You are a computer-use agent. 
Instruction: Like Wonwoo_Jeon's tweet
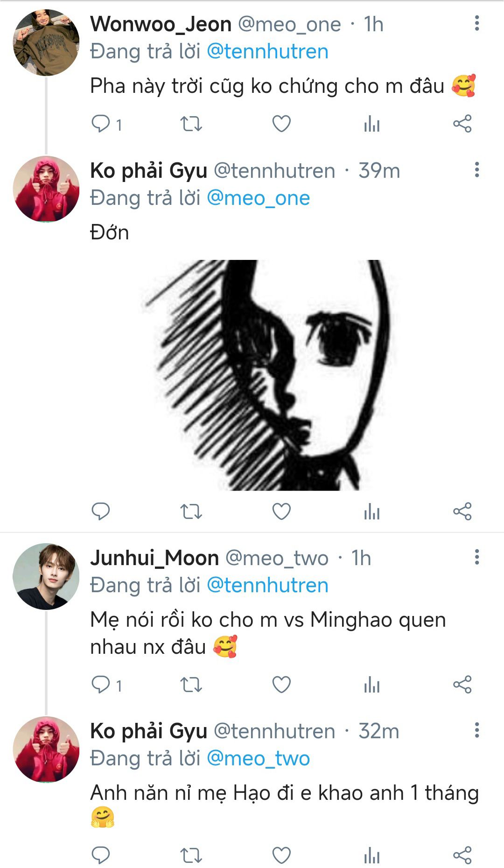281,124
